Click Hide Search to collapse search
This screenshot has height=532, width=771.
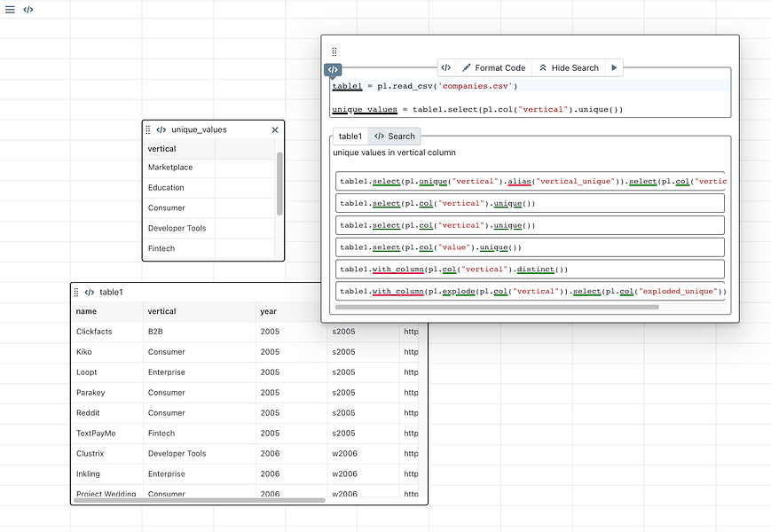click(x=569, y=67)
